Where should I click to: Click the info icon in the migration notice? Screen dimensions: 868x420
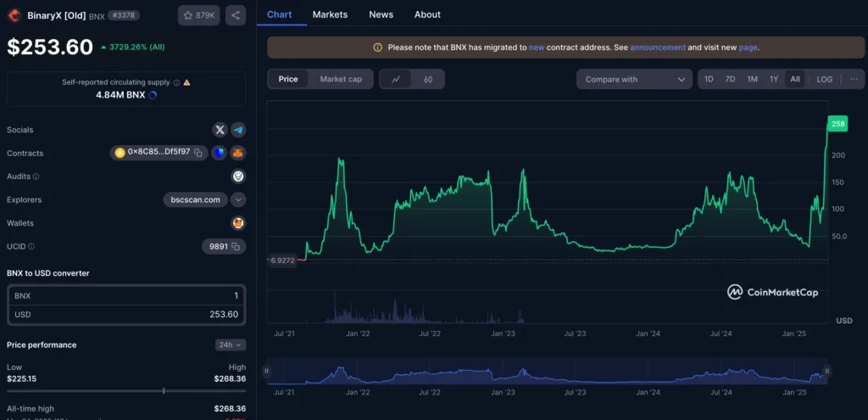coord(377,48)
